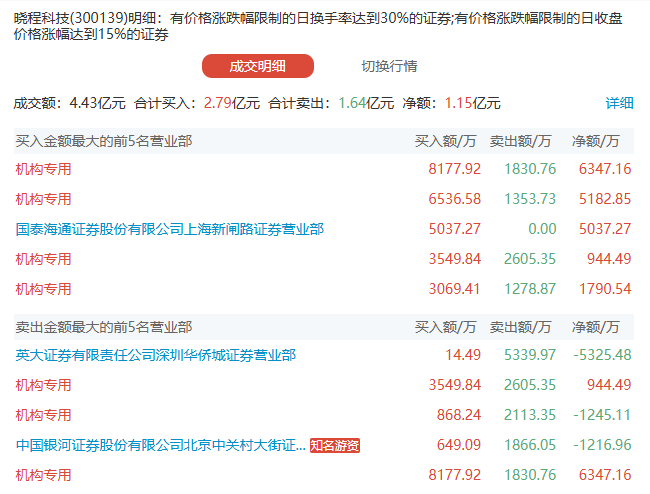The image size is (650, 494).
Task: Open 国泰海通证券上海新闸路证券营业部 link
Action: tap(170, 229)
